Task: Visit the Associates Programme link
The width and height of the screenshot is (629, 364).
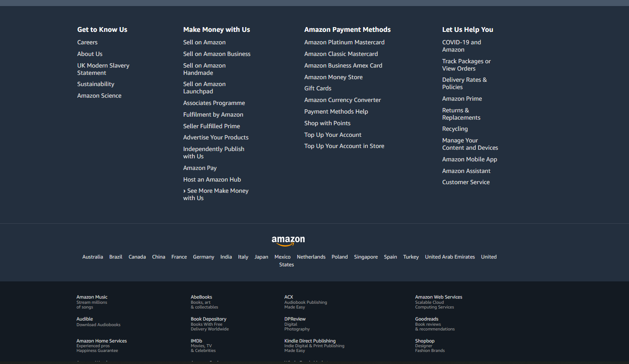Action: 214,103
